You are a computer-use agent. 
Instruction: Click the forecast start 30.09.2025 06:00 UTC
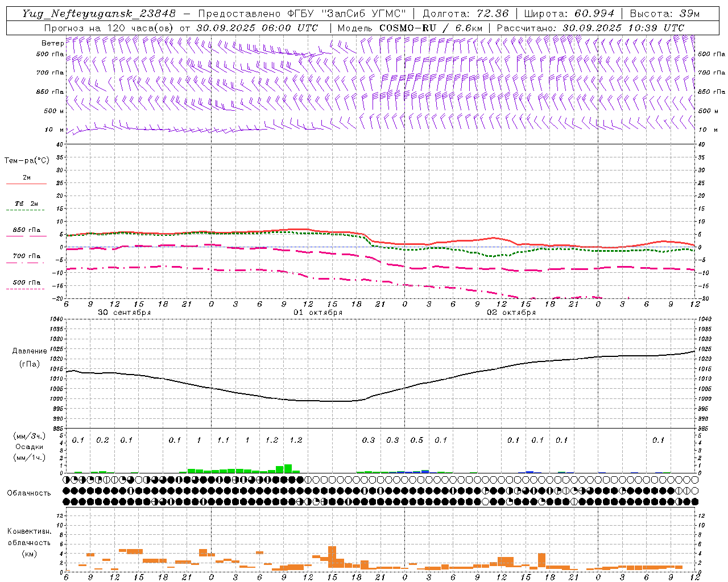(x=258, y=28)
